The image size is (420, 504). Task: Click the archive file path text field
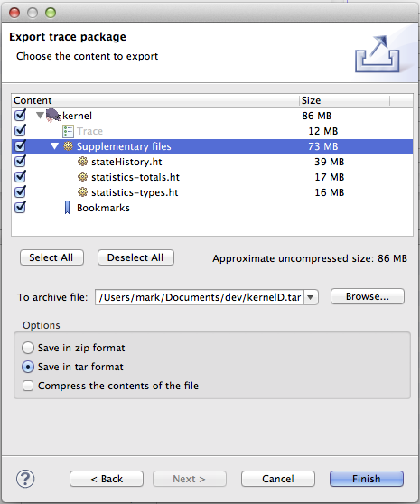click(200, 297)
